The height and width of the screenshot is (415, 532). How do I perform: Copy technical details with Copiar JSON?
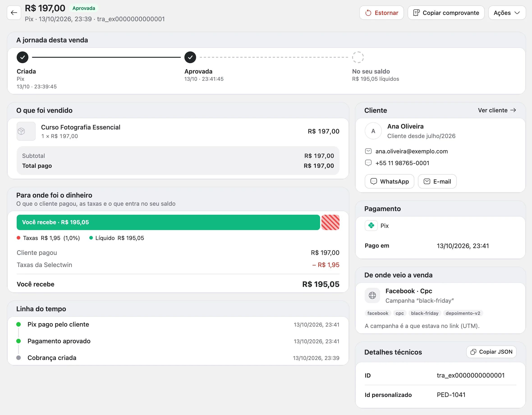[x=491, y=352]
